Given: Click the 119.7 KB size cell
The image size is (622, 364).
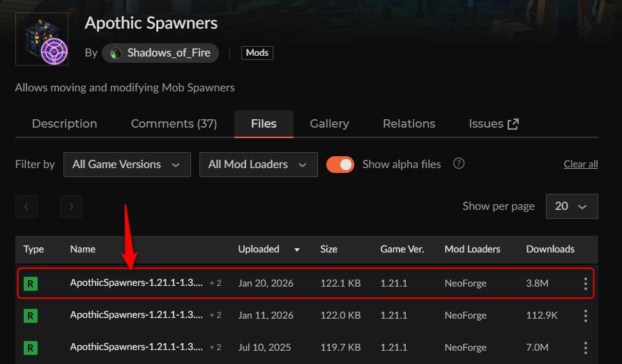Looking at the screenshot, I should click(x=340, y=347).
